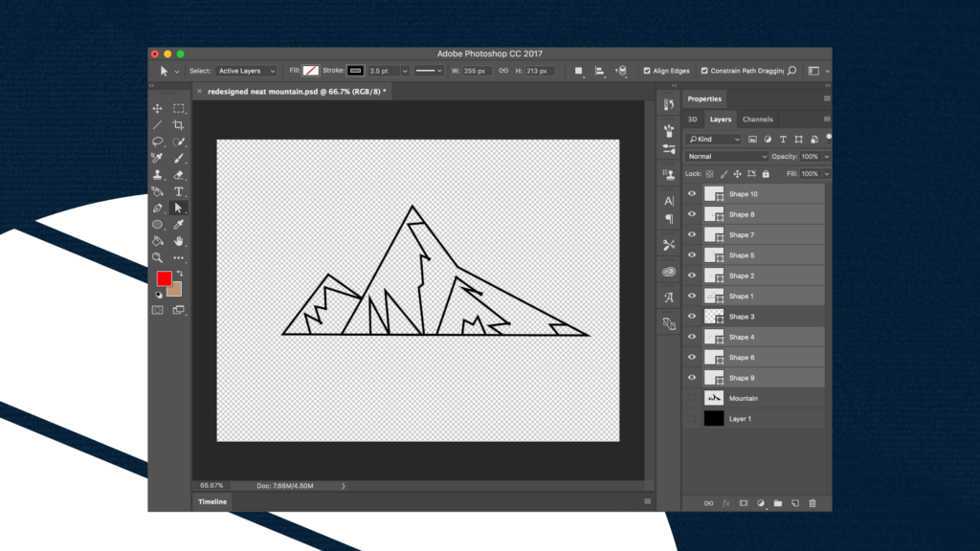Uncheck the Align Edges checkbox
The width and height of the screenshot is (980, 551).
[647, 71]
